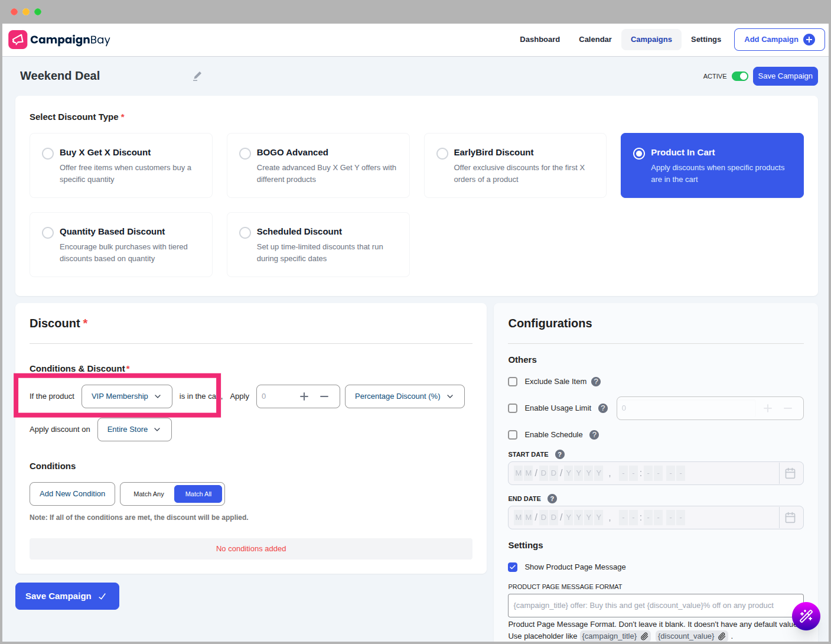The image size is (831, 644).
Task: Uncheck Show Product Page Message
Action: tap(513, 567)
